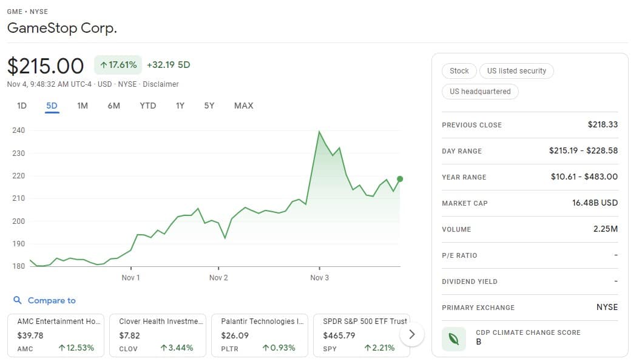Click the PLTR 0.93% change value

pos(279,348)
